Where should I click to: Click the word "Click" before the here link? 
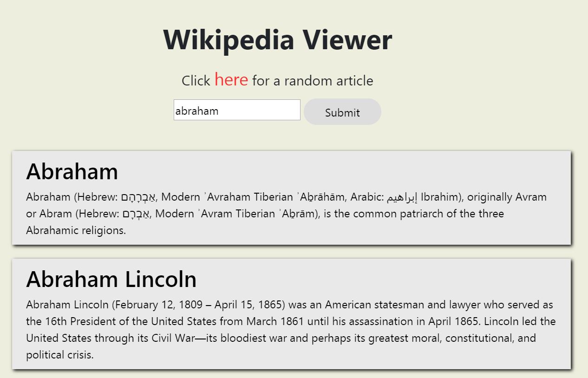click(x=196, y=81)
